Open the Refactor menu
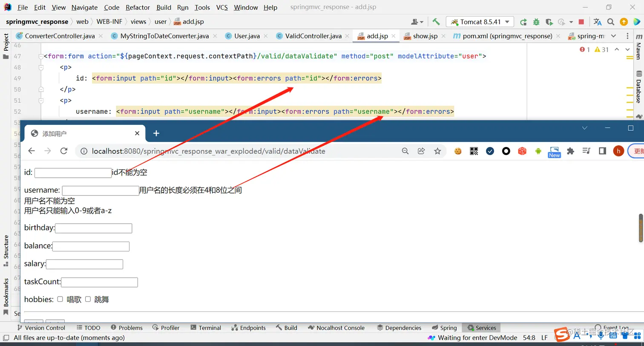The width and height of the screenshot is (644, 346). [138, 7]
